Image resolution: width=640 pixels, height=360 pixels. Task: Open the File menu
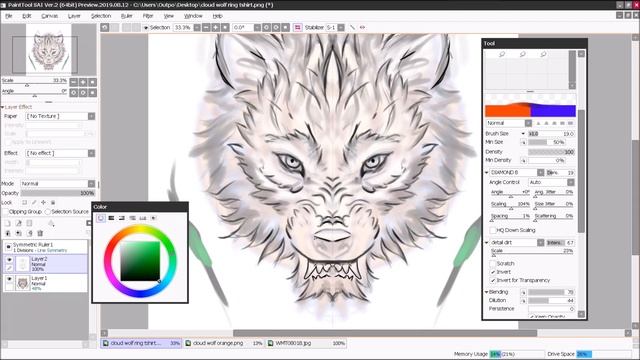pyautogui.click(x=9, y=16)
